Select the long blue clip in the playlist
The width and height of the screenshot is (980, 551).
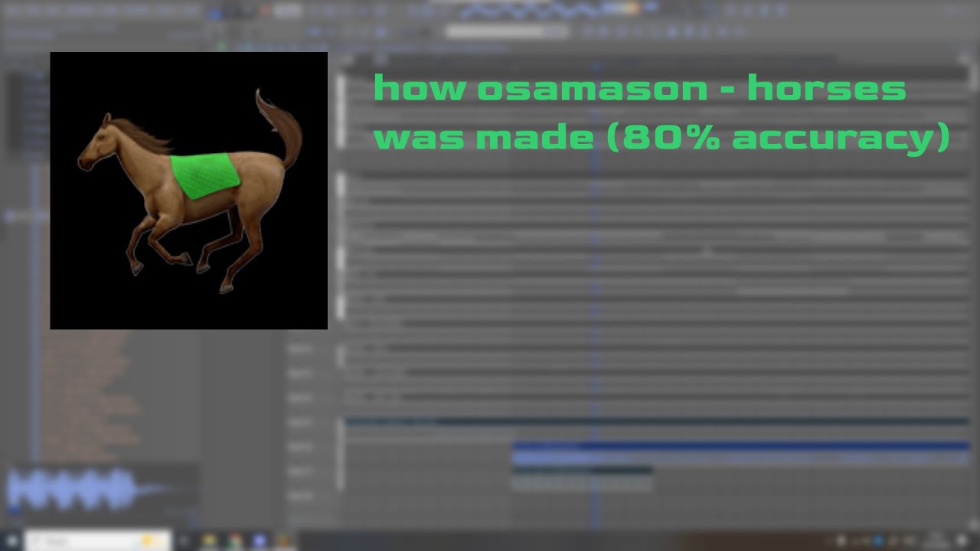740,453
